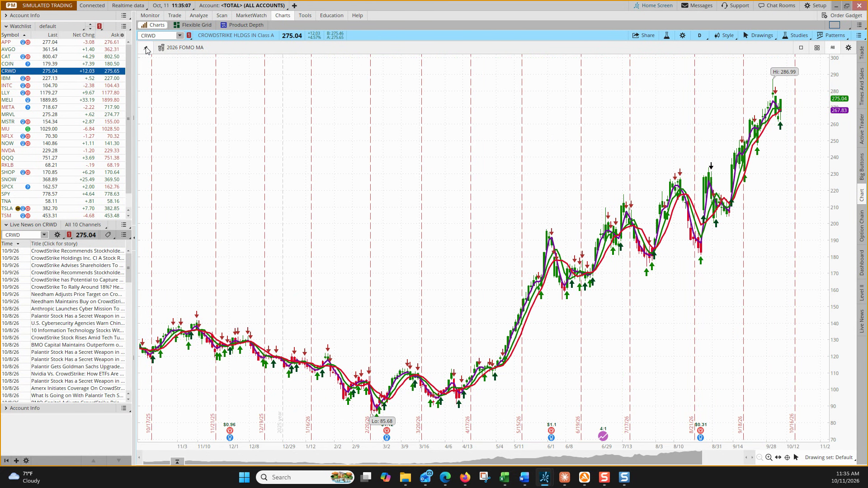The width and height of the screenshot is (868, 488).
Task: Open the Live News gadget settings gear
Action: click(57, 235)
